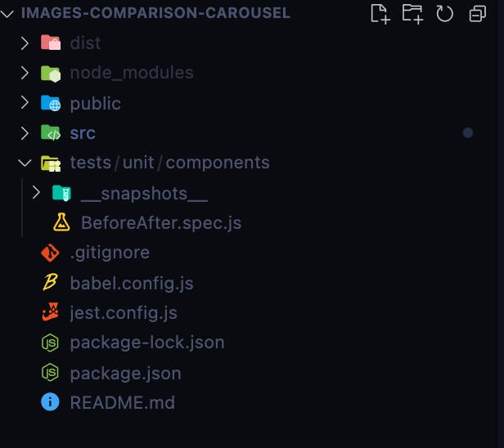
Task: Collapse the tests/unit/components folder chevron
Action: click(x=25, y=163)
